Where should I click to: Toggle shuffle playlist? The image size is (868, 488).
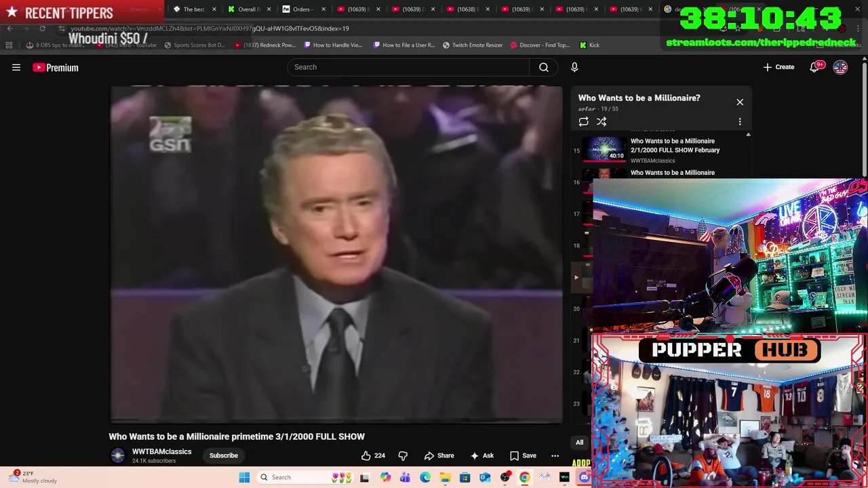point(601,122)
